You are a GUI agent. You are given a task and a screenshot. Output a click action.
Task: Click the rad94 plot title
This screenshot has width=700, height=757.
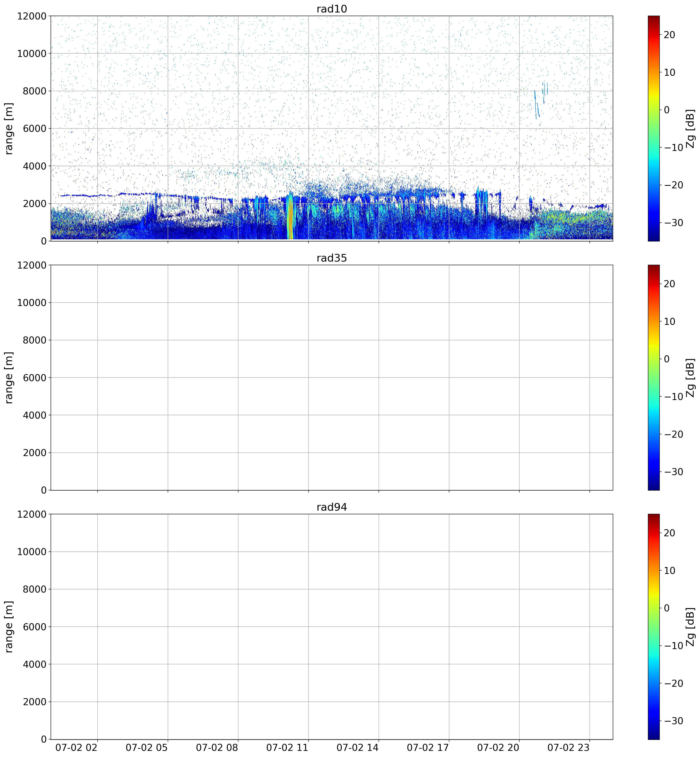tap(331, 507)
